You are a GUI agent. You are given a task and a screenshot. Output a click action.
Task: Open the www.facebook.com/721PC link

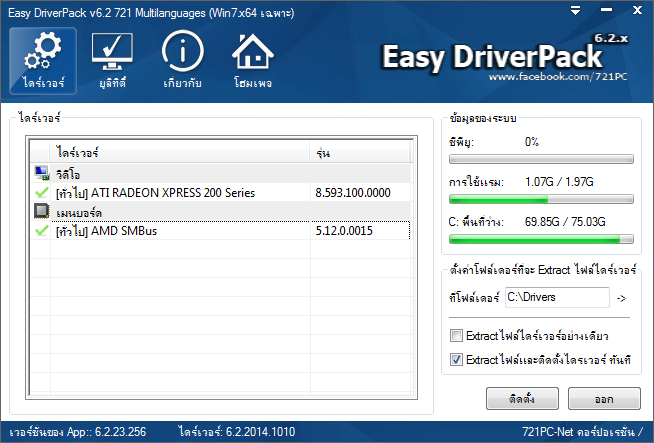[558, 77]
